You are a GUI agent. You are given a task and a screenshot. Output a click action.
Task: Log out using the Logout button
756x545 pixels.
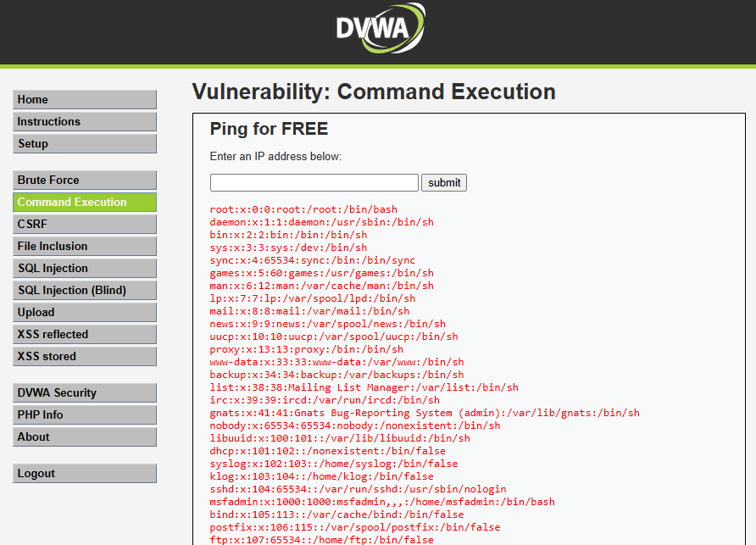click(x=85, y=474)
